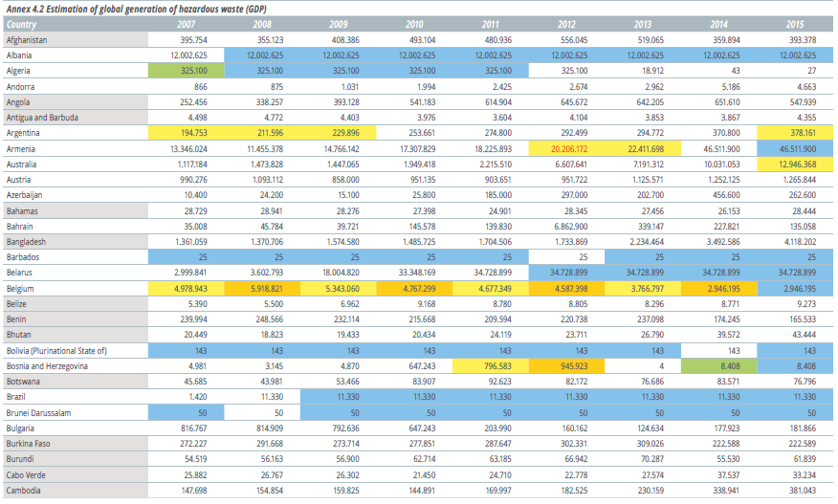838x504 pixels.
Task: Select the Afghanistan row label
Action: tap(27, 40)
